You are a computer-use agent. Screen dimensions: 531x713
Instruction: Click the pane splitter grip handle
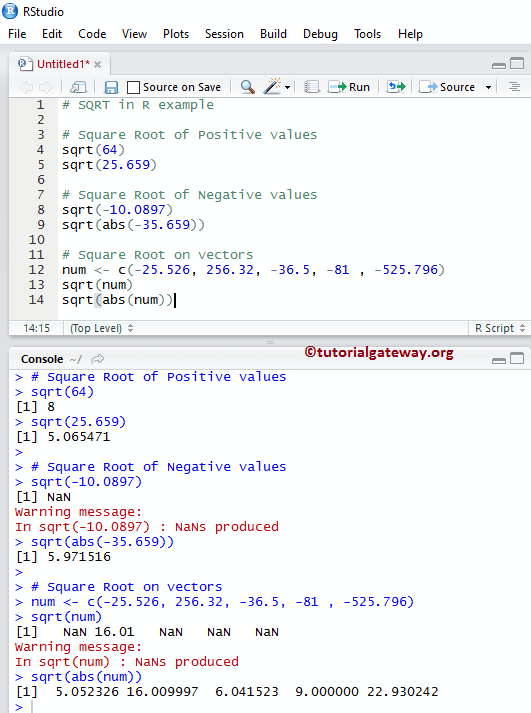click(270, 342)
